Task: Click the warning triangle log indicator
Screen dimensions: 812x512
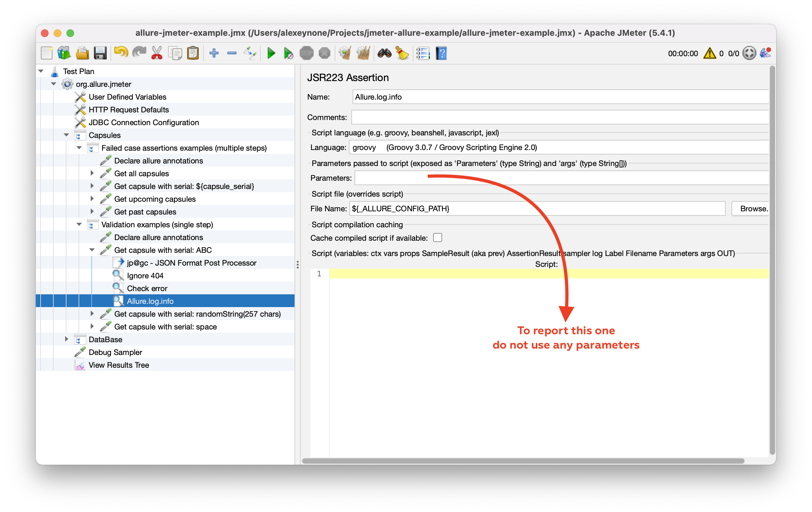Action: 709,53
